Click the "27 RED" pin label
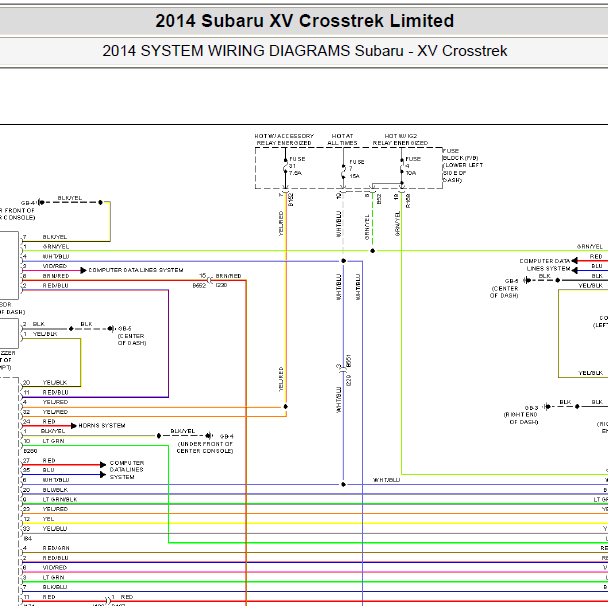Viewport: 608px width, 606px height. pos(39,461)
